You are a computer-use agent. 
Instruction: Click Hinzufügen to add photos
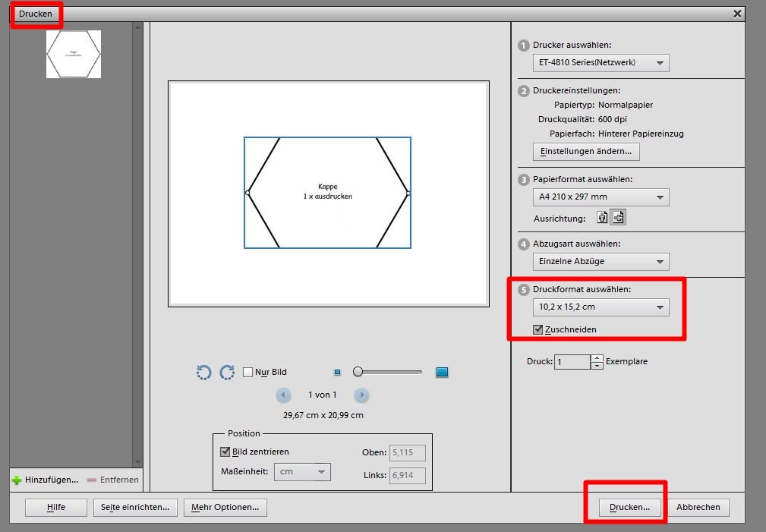[45, 480]
